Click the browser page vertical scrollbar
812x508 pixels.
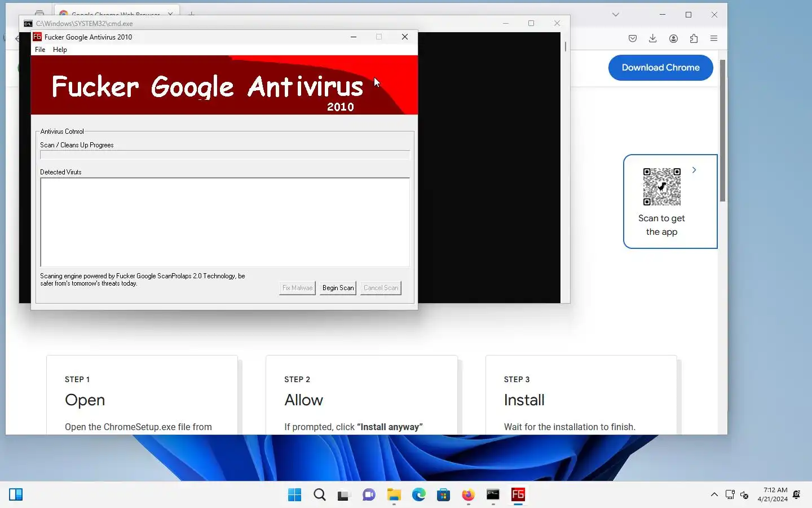click(722, 130)
